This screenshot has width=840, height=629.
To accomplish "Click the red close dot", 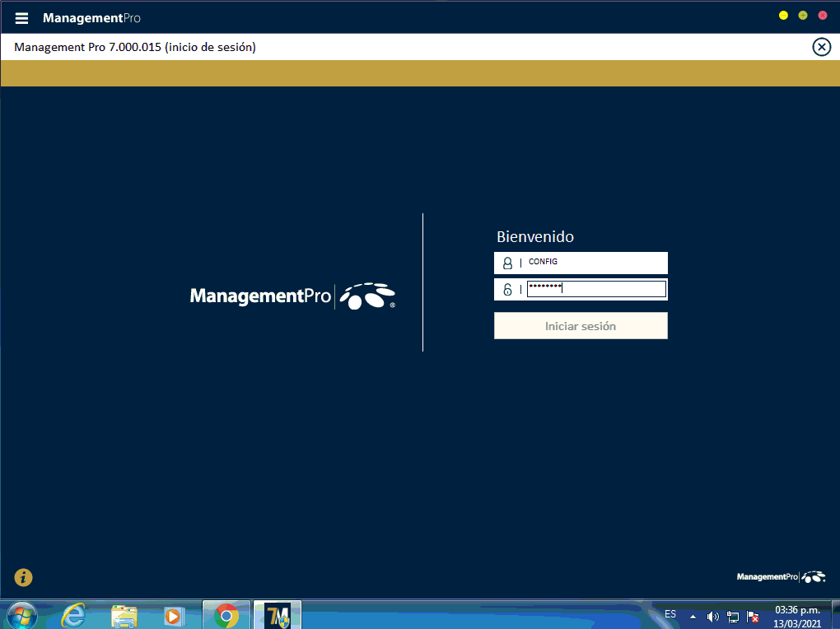I will (x=822, y=16).
